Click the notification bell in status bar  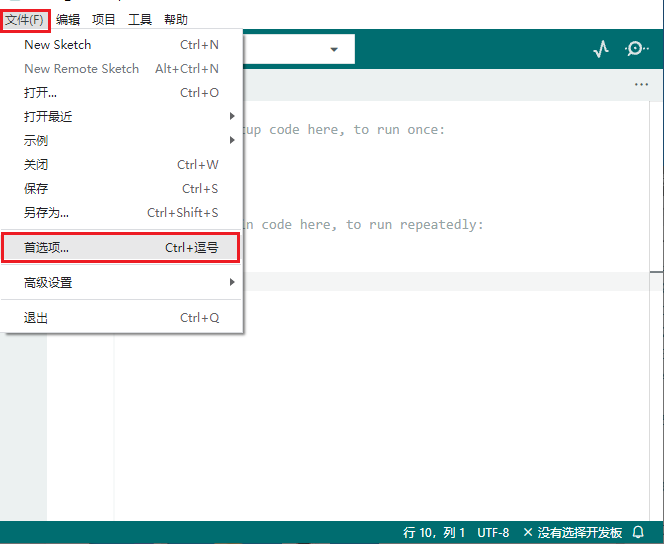638,532
